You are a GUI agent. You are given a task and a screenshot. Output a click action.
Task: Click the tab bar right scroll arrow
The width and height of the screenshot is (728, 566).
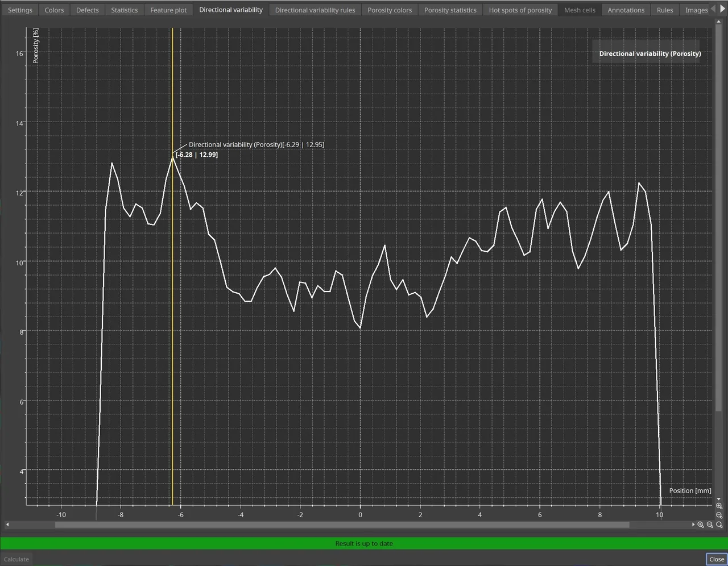point(722,9)
